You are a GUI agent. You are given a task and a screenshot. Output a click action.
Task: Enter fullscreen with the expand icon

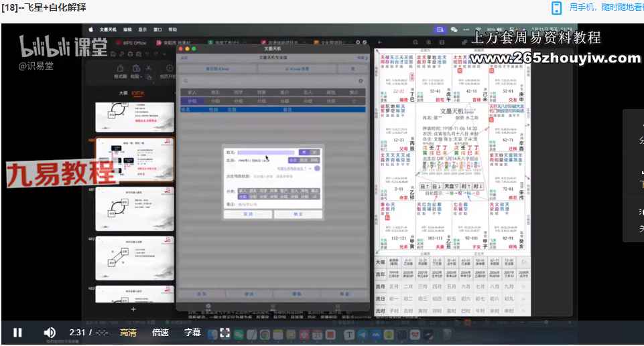[x=226, y=332]
